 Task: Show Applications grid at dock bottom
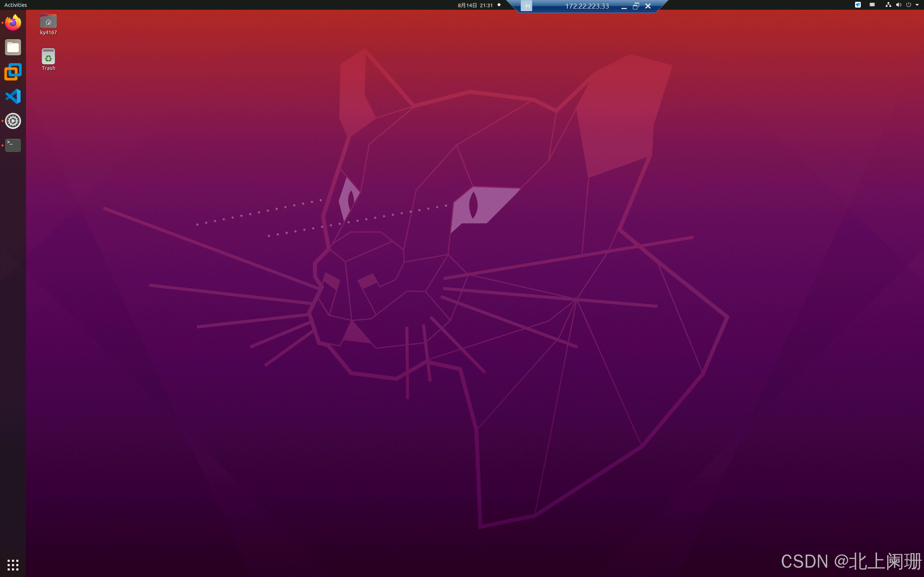[x=13, y=564]
